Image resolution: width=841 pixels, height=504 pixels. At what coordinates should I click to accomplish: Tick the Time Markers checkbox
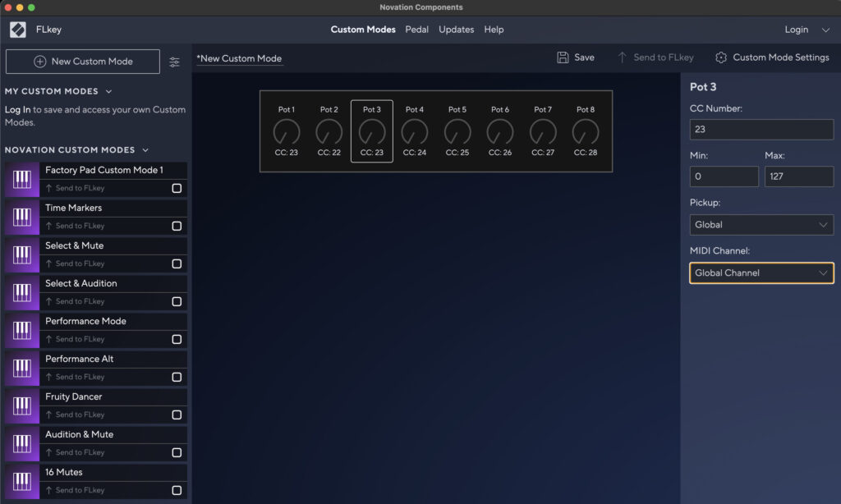click(177, 226)
